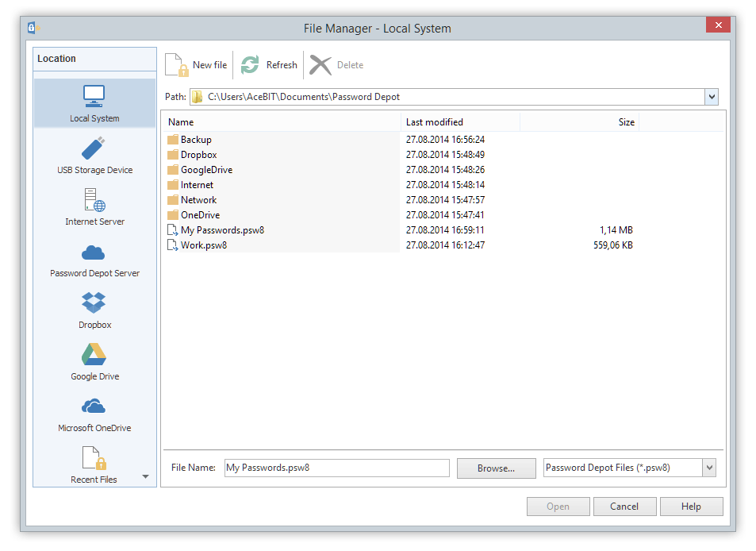Image resolution: width=756 pixels, height=551 pixels.
Task: Click into the File Name input field
Action: pos(336,468)
